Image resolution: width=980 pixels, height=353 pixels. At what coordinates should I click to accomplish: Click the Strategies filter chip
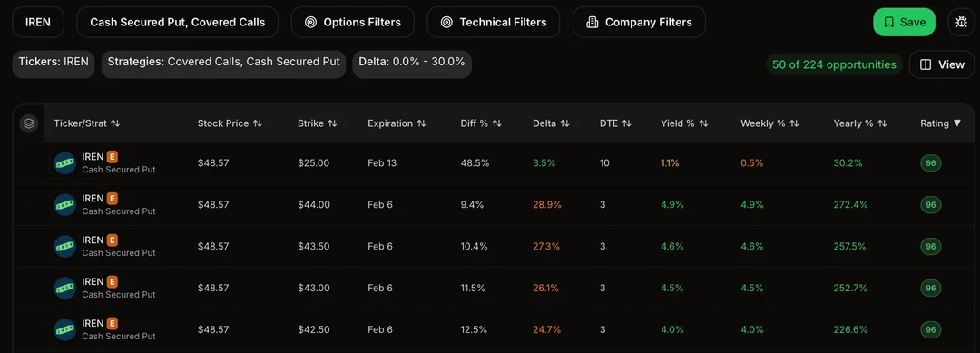coord(224,64)
